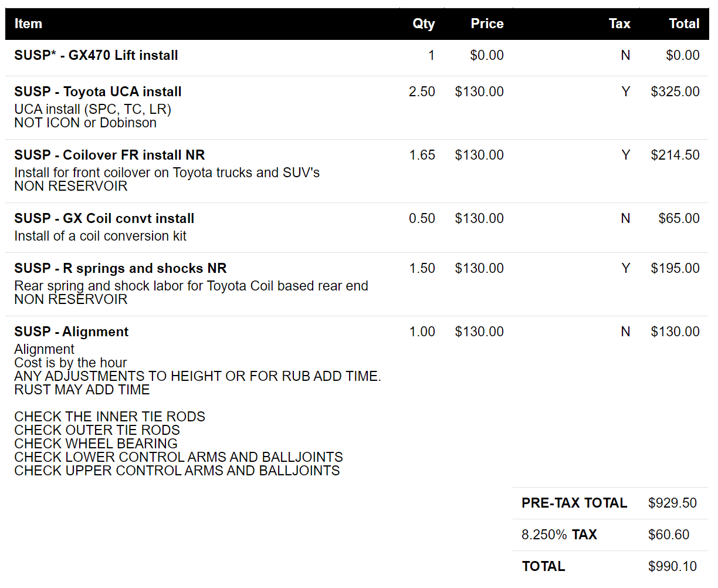718x588 pixels.
Task: Click ANY ADJUSTMENTS TO HEIGHT OR FOR RUB line
Action: (x=198, y=376)
